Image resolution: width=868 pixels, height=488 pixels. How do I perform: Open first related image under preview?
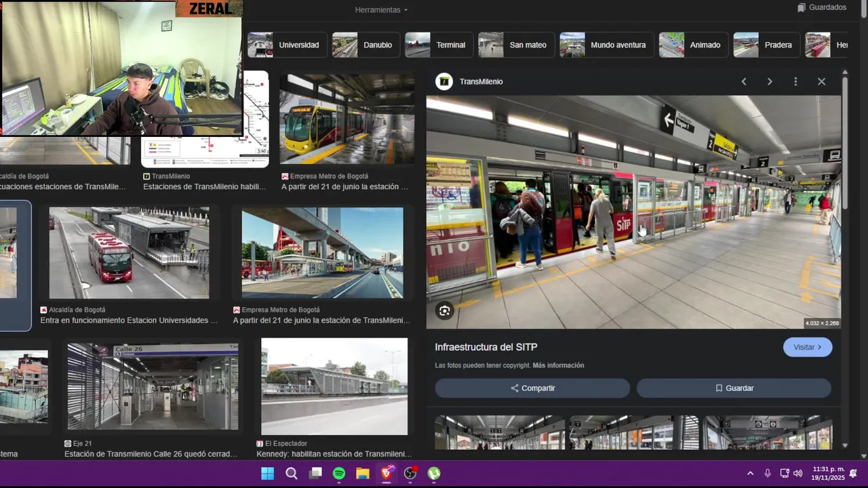500,432
